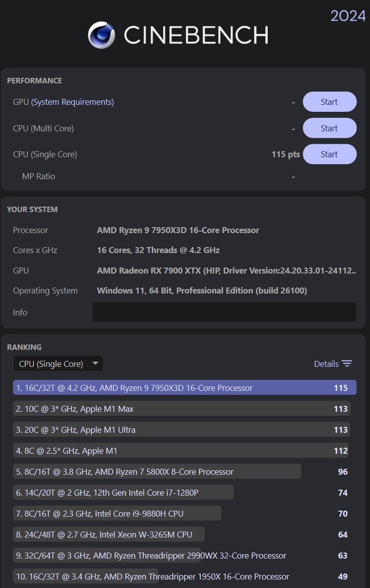The height and width of the screenshot is (588, 370).
Task: Open the ranking Details view
Action: [x=326, y=364]
